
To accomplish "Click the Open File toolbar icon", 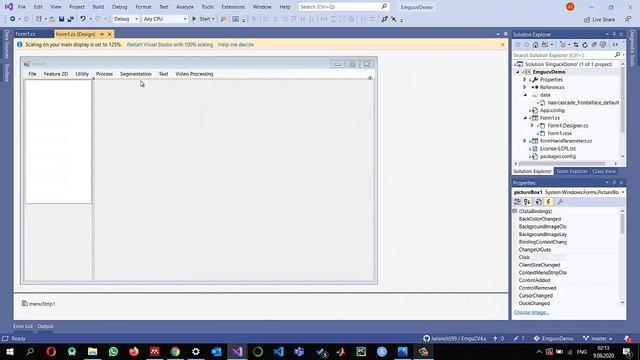I will 52,19.
